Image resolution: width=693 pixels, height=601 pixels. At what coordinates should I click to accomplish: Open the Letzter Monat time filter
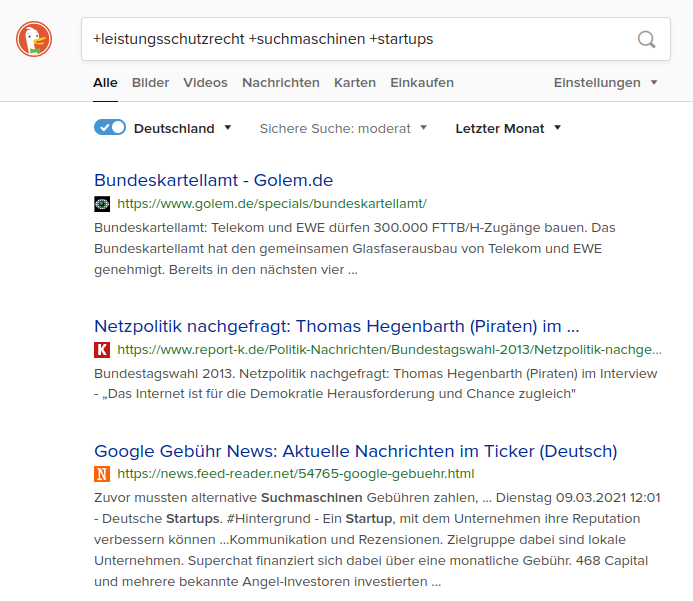click(508, 128)
